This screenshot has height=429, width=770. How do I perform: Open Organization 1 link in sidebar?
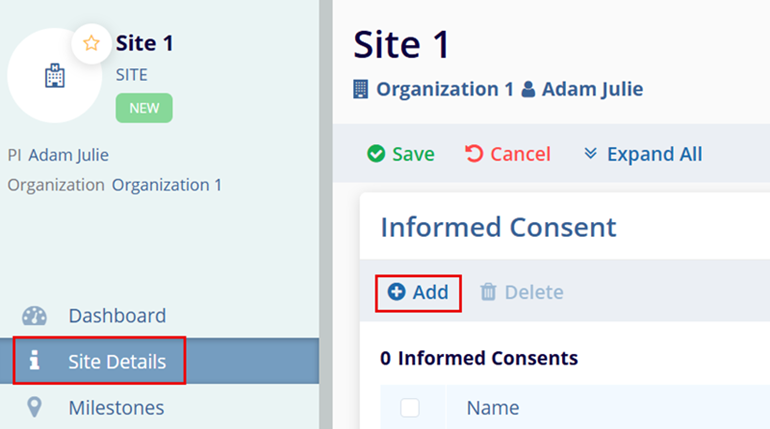tap(167, 184)
